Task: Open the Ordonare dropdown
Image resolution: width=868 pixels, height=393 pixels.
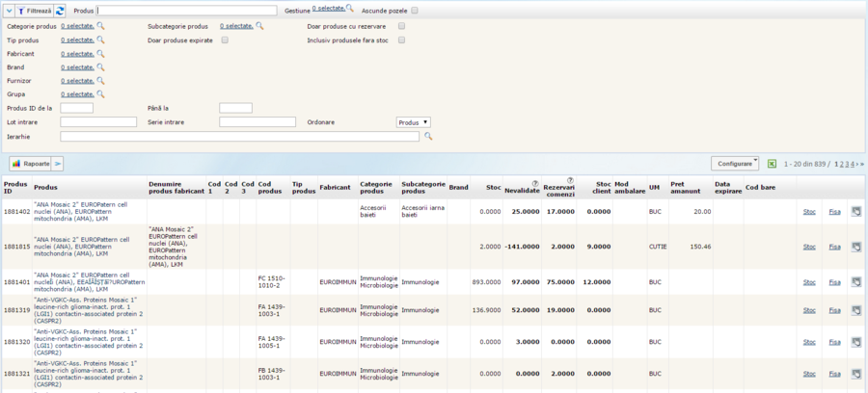Action: point(413,122)
